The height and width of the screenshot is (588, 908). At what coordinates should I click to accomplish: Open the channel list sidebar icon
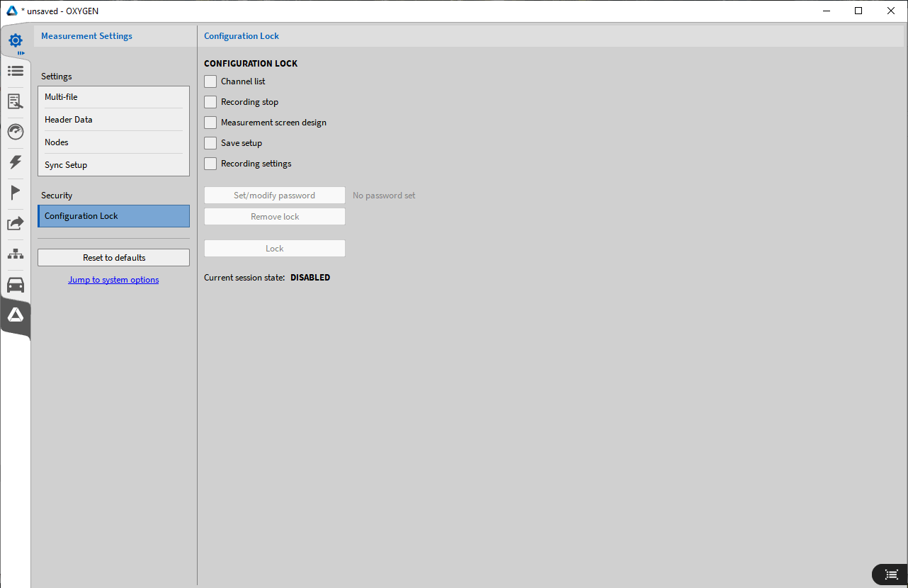coord(16,71)
